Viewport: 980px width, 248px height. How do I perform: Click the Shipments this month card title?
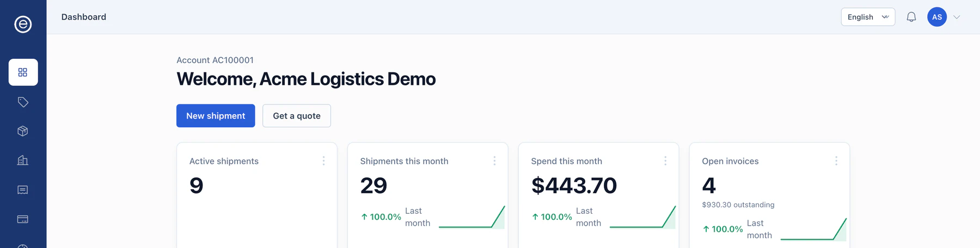(405, 162)
